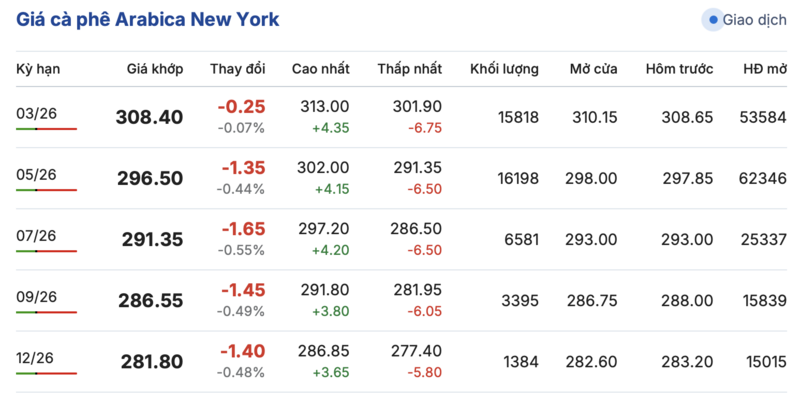Click the range bar under 07/26
The height and width of the screenshot is (402, 800).
coord(46,251)
